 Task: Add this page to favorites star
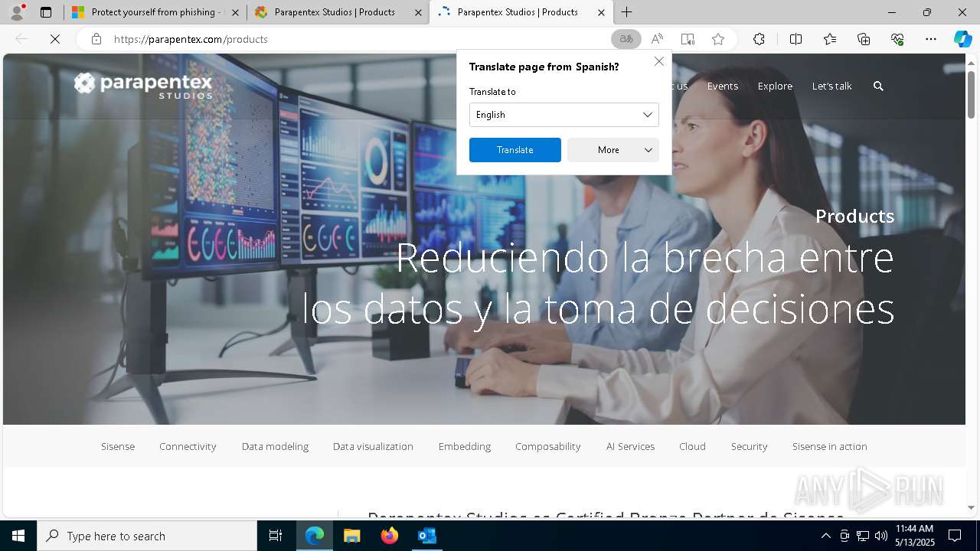click(x=718, y=39)
